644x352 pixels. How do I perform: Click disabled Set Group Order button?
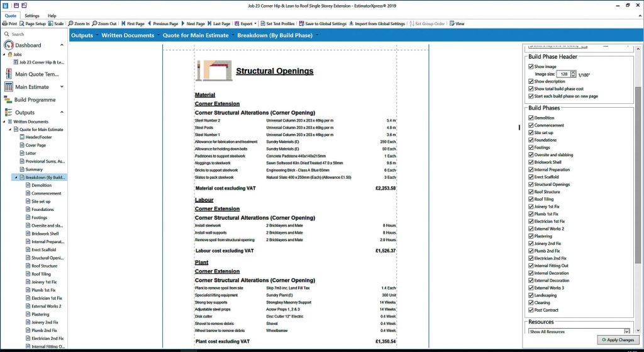coord(427,23)
